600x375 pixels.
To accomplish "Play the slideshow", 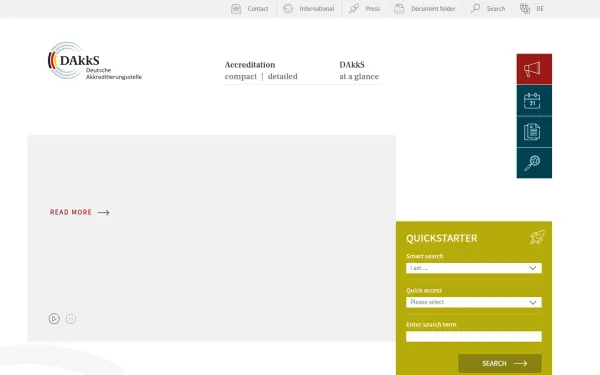I will pos(54,318).
